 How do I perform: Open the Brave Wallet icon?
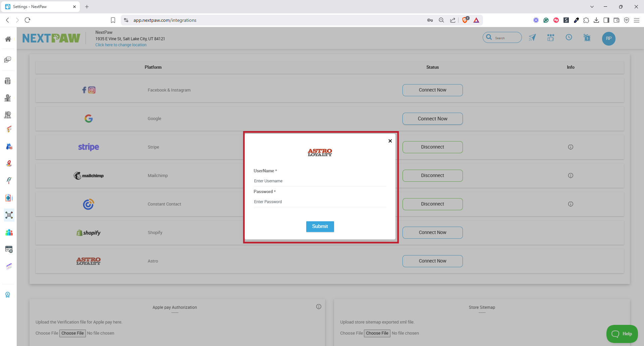click(x=616, y=20)
